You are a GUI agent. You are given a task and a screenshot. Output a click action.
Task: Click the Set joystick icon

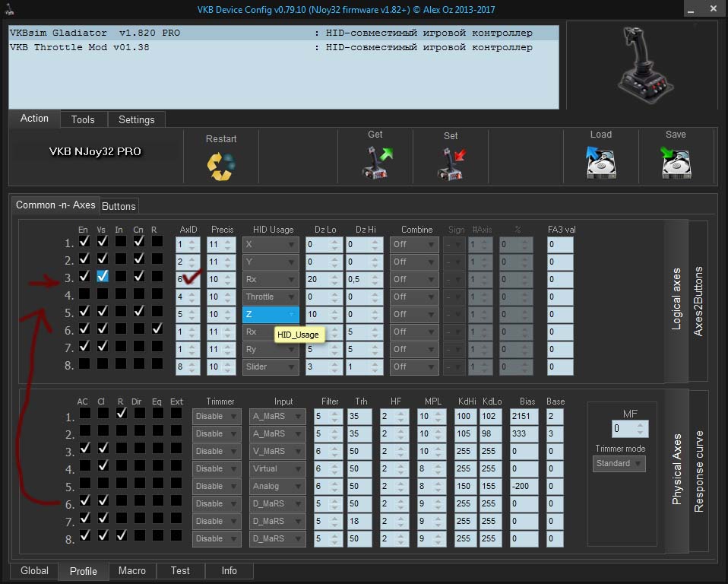pyautogui.click(x=451, y=163)
